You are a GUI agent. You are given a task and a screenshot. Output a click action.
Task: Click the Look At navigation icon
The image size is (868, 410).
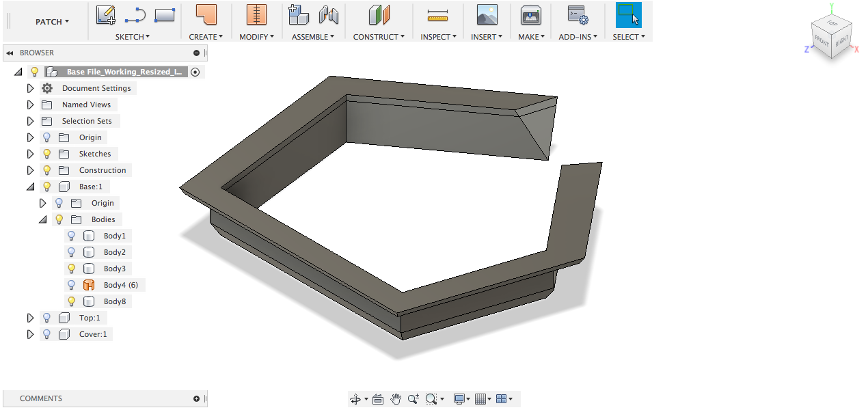pyautogui.click(x=378, y=399)
